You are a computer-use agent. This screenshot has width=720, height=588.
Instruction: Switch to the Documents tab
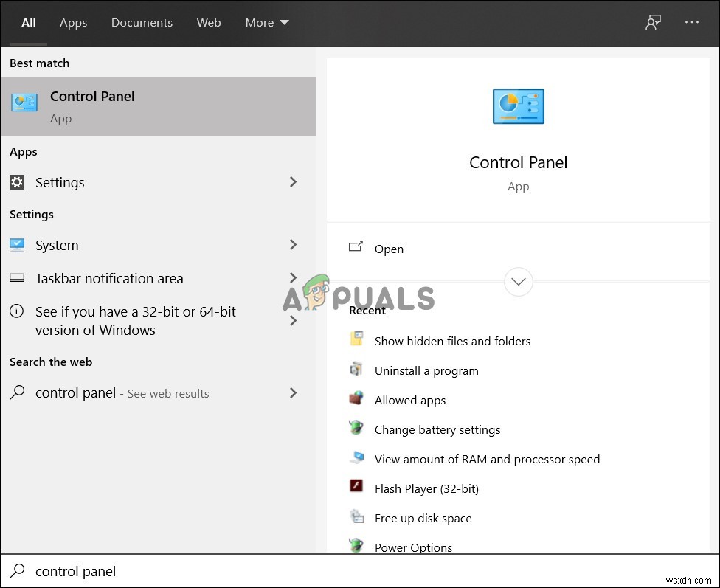click(x=142, y=22)
